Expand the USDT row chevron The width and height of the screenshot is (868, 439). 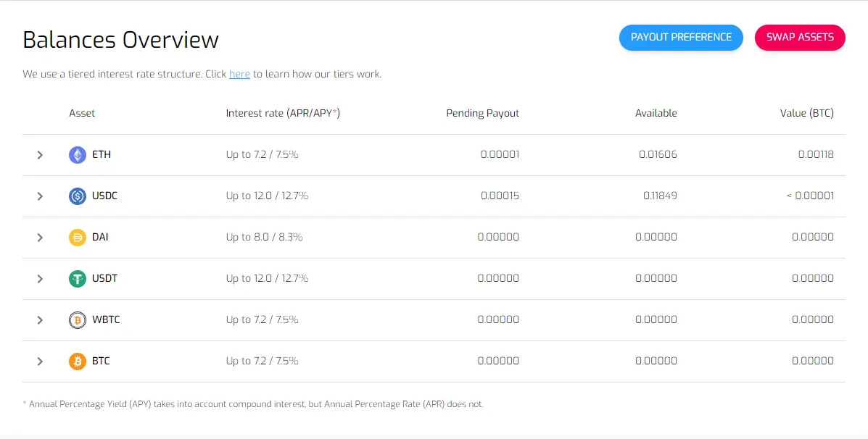coord(40,279)
